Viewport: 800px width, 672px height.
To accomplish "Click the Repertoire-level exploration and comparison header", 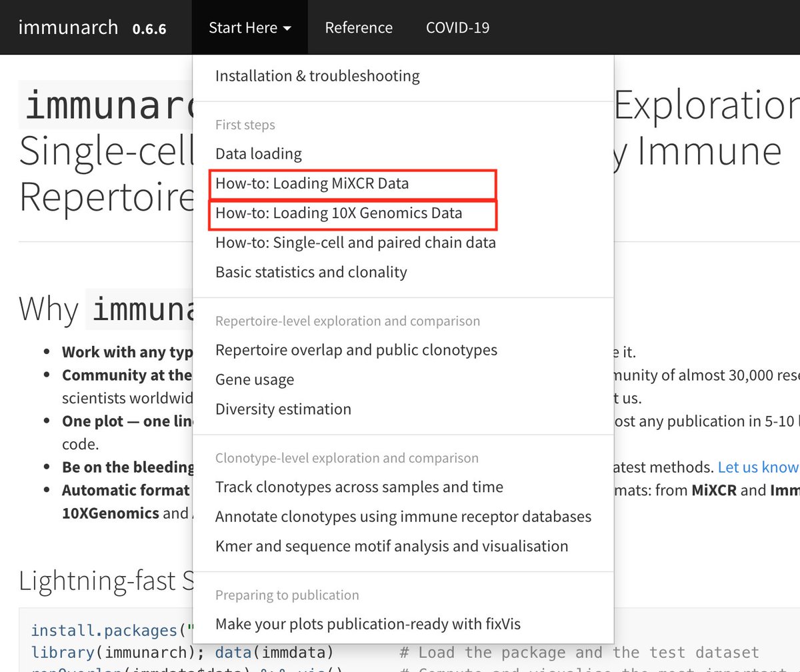I will (x=347, y=321).
